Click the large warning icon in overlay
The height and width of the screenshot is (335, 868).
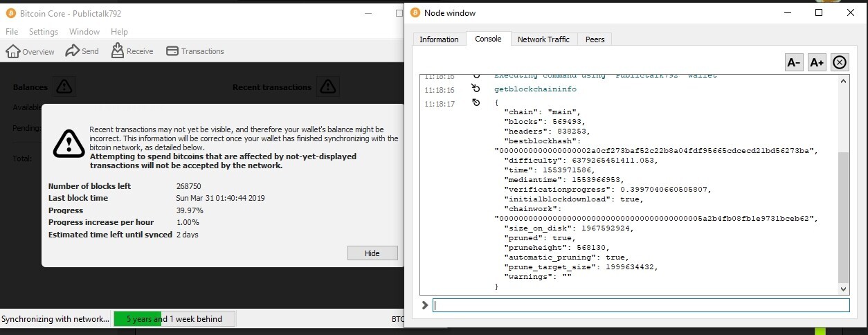pyautogui.click(x=69, y=143)
